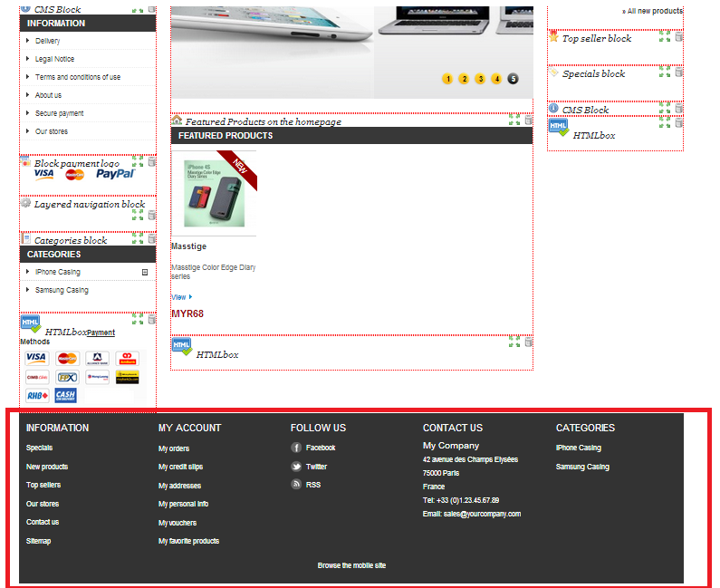Trash the Categories block module
720x588 pixels.
152,238
